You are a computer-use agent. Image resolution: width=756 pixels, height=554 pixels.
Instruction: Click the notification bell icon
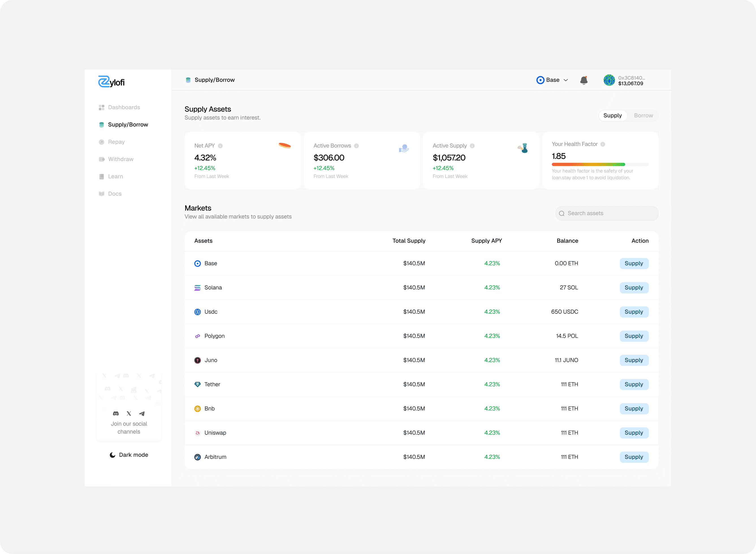pos(584,80)
